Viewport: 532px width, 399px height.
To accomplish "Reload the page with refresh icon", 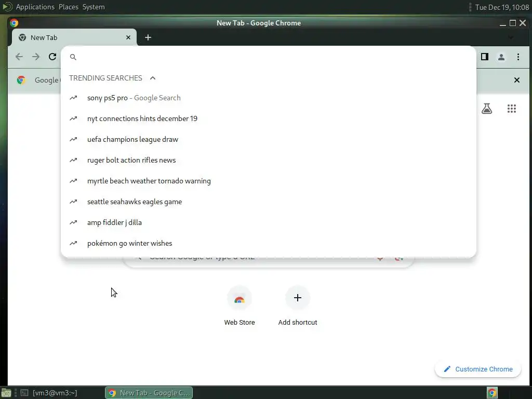I will 52,57.
